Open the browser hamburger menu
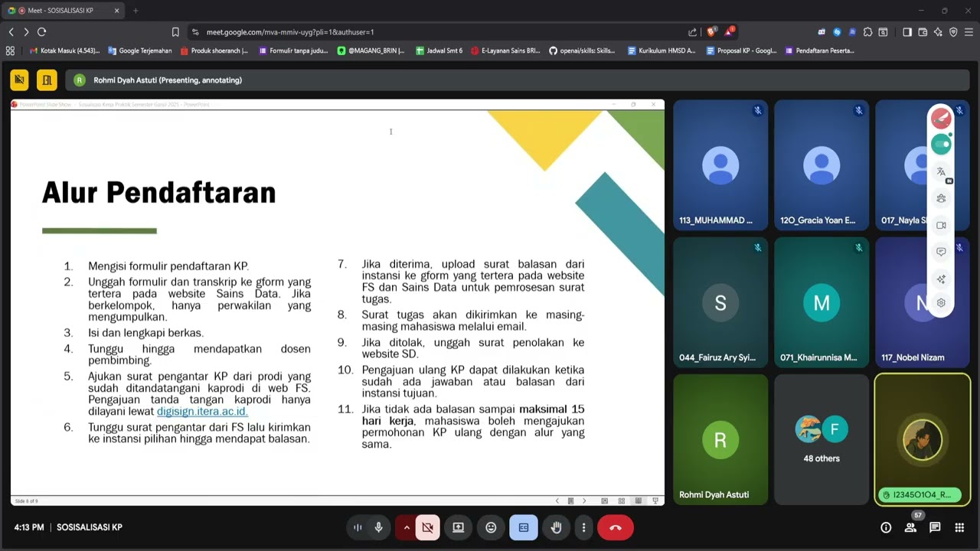This screenshot has width=980, height=551. tap(969, 32)
